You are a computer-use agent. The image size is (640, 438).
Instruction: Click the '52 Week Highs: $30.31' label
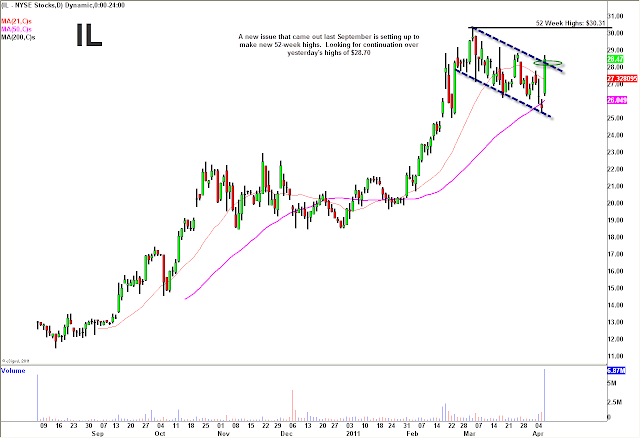[x=571, y=23]
